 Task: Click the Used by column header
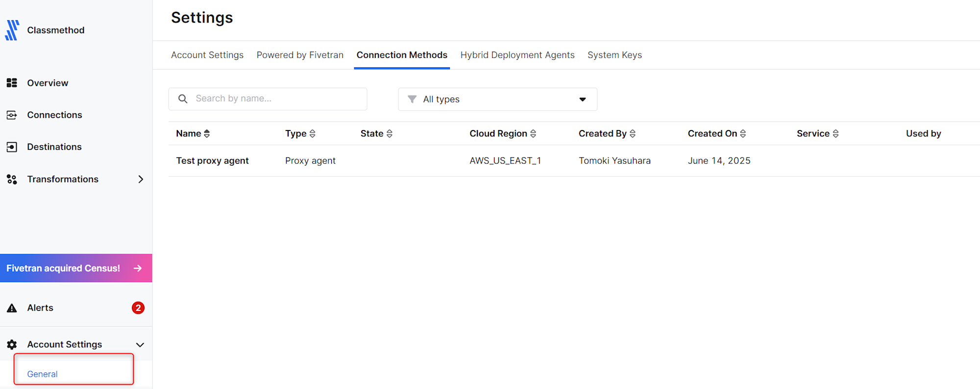[x=923, y=133]
